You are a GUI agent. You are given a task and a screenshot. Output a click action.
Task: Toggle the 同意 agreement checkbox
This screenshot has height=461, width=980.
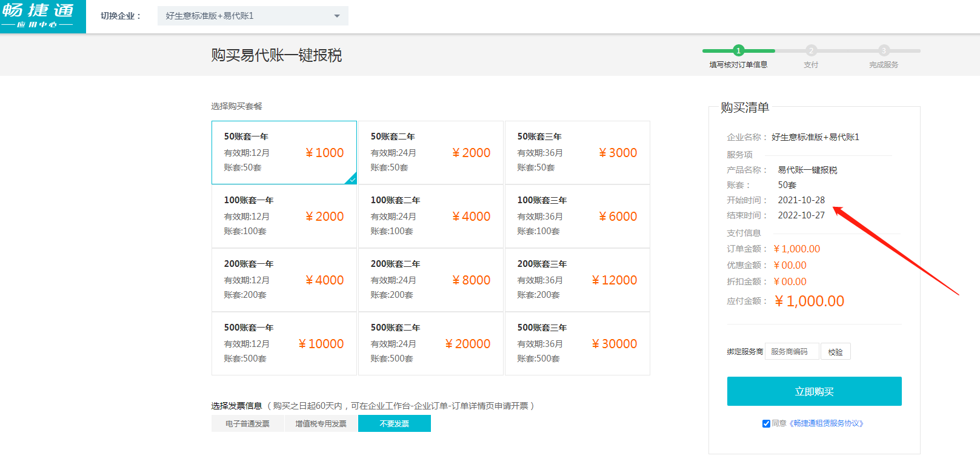(x=766, y=423)
